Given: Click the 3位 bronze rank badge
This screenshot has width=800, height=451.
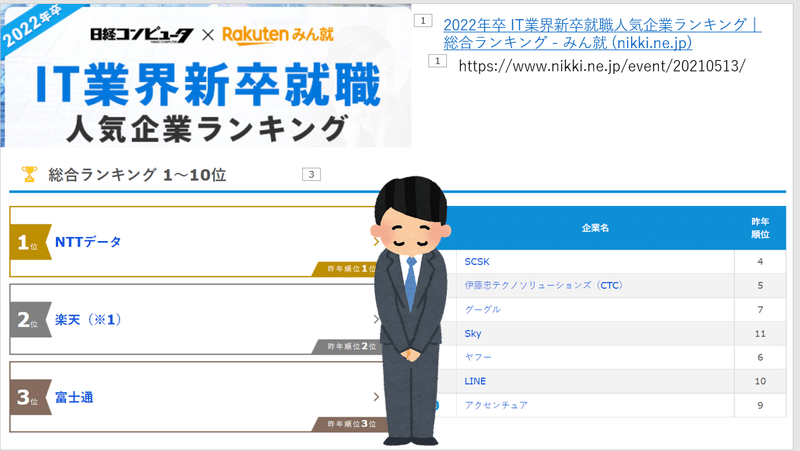Looking at the screenshot, I should pos(31,397).
